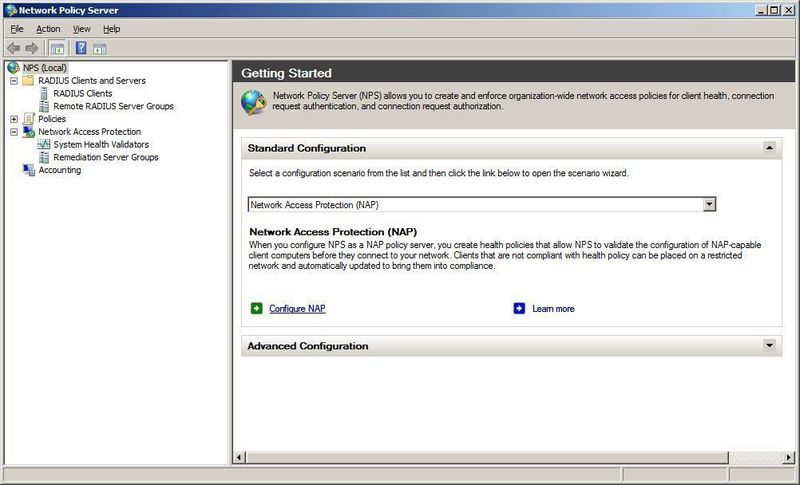
Task: Collapse the RADIUS Clients and Servers node
Action: pyautogui.click(x=14, y=81)
